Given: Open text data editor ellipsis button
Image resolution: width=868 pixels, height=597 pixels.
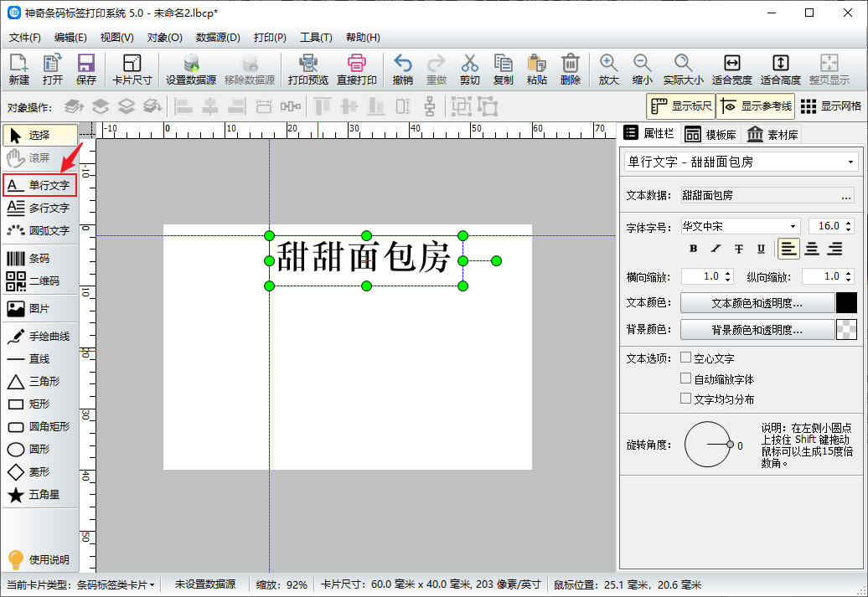Looking at the screenshot, I should (x=846, y=195).
